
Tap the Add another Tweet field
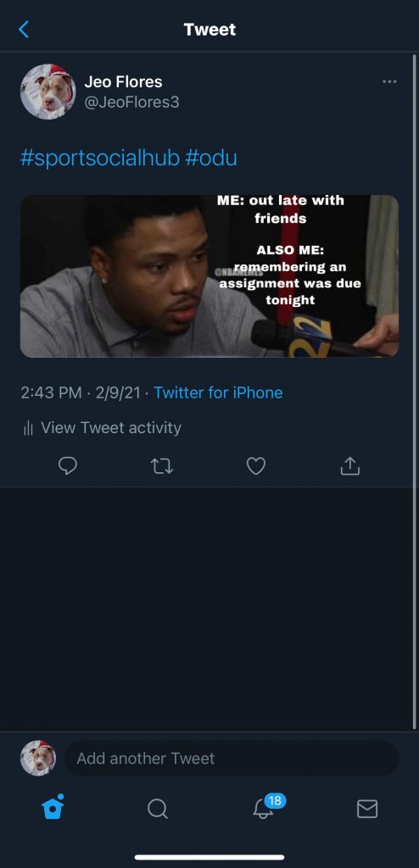[231, 758]
